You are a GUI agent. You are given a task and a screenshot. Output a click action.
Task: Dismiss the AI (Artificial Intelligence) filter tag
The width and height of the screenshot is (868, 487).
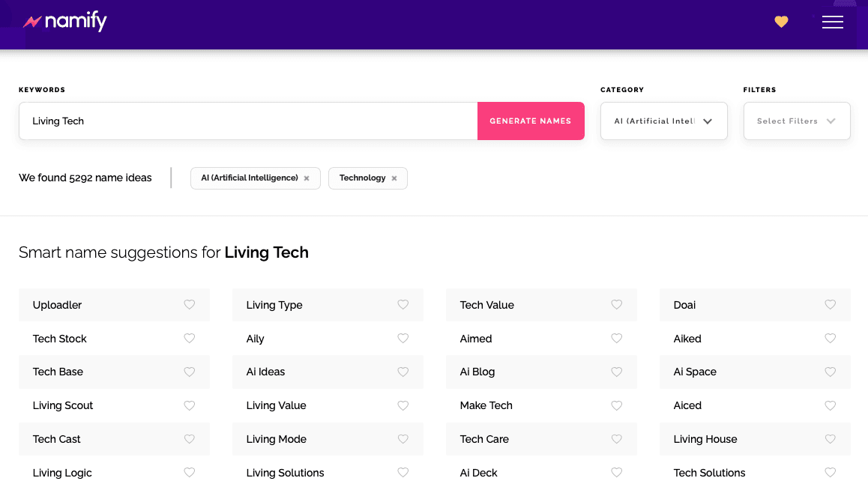(x=307, y=178)
